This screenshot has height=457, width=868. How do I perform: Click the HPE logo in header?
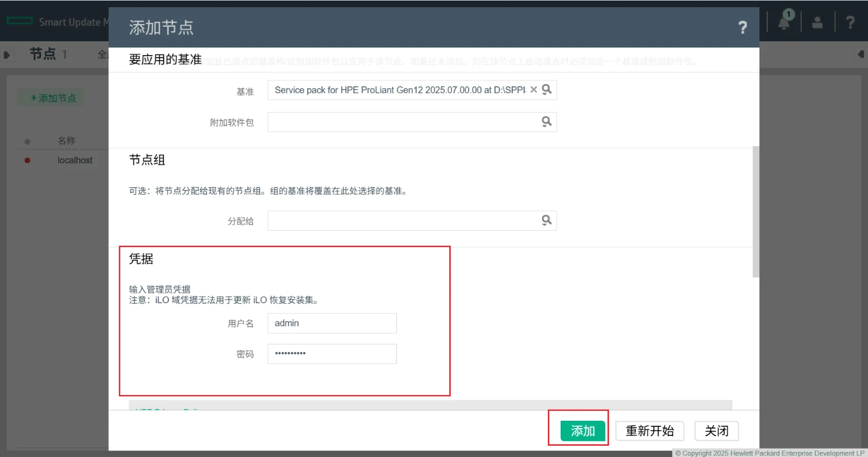click(20, 21)
